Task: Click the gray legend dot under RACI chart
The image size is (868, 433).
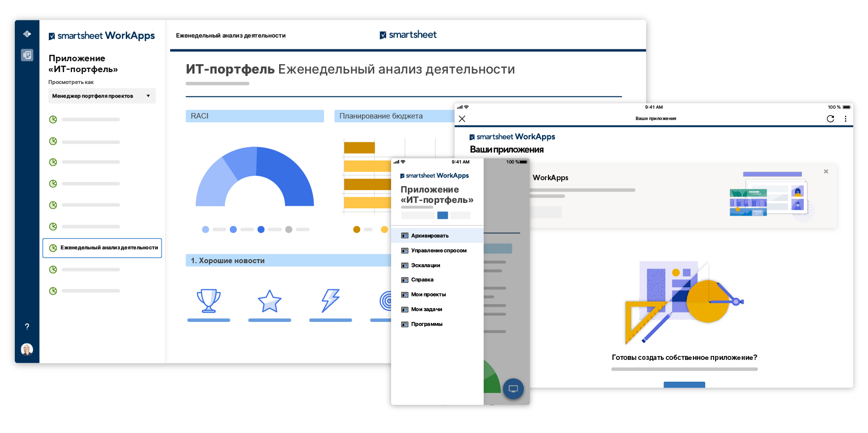Action: click(289, 229)
